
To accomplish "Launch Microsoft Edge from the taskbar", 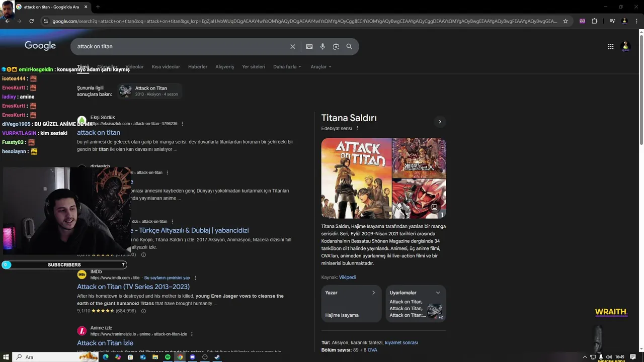I will pyautogui.click(x=106, y=357).
